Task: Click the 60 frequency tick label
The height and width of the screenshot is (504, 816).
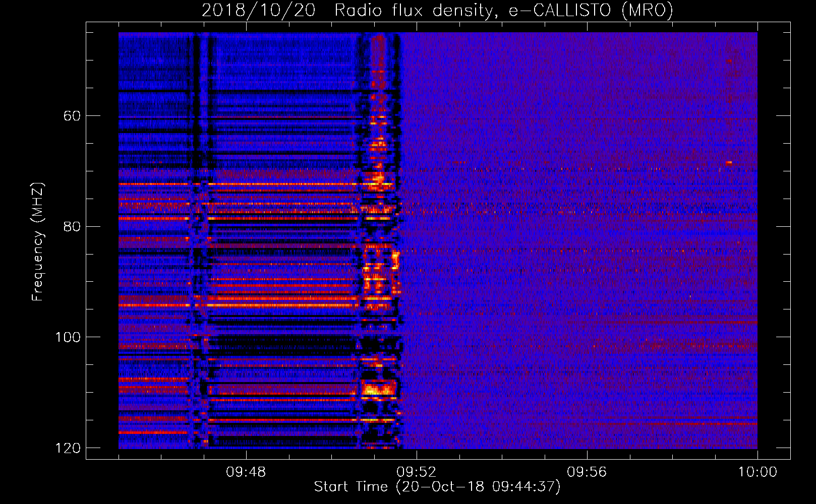Action: 72,116
